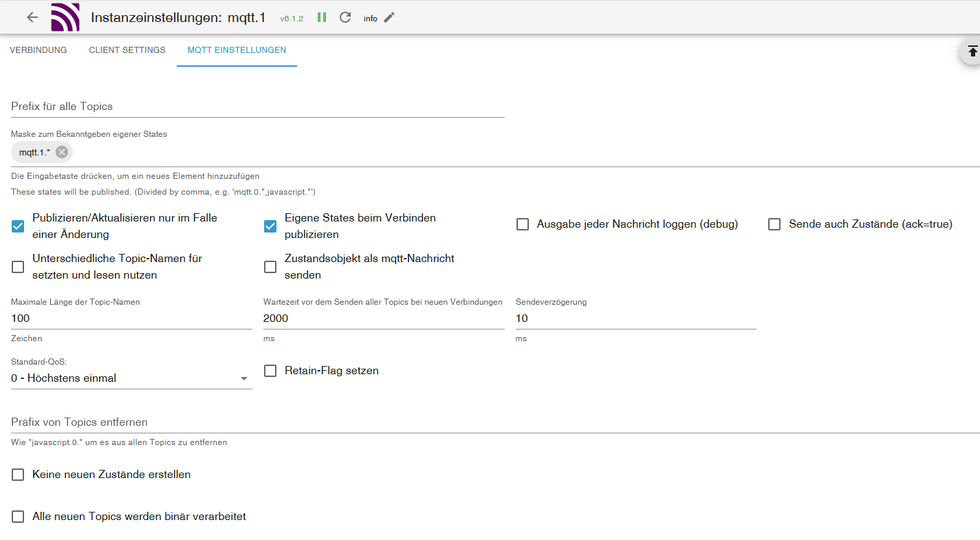Screen dimensions: 980x540
Task: Pause the mqtt.1 instance
Action: click(322, 17)
